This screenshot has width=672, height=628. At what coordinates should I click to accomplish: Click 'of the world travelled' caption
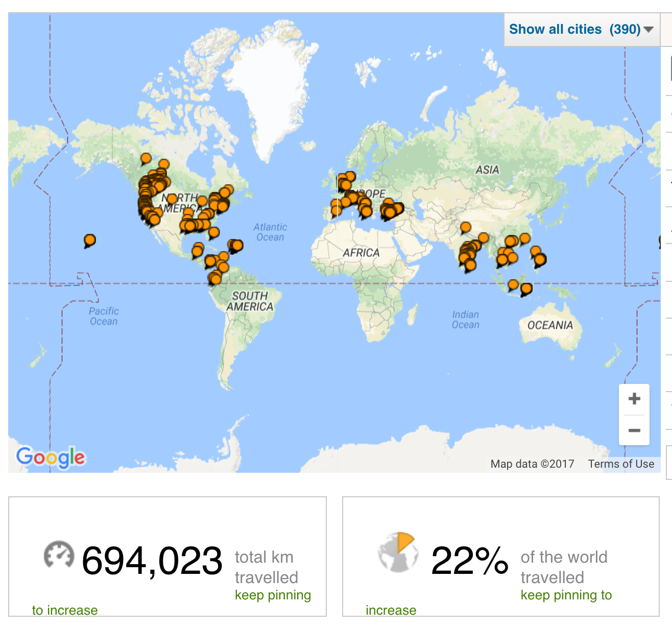point(564,567)
